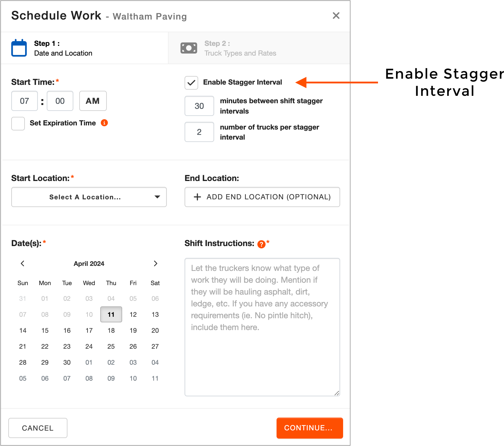Image resolution: width=504 pixels, height=446 pixels.
Task: Select April 18 in the calendar
Action: pyautogui.click(x=111, y=330)
